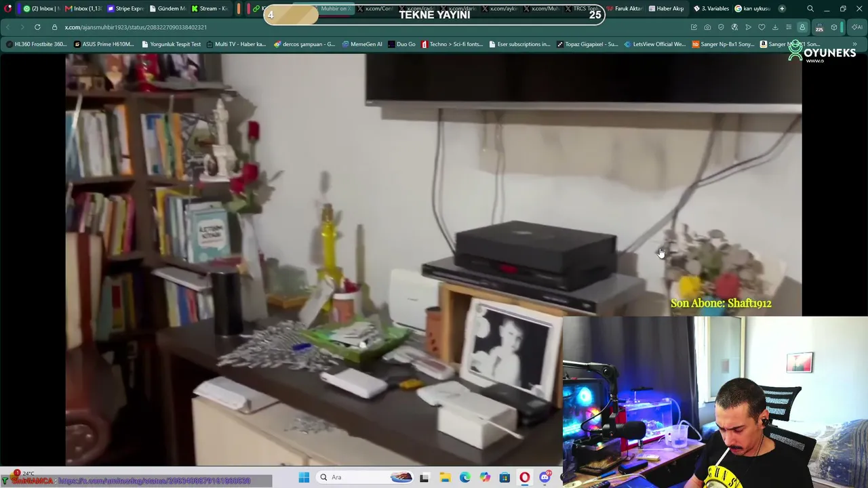Image resolution: width=868 pixels, height=488 pixels.
Task: Open the Opera main menu icon
Action: 7,9
